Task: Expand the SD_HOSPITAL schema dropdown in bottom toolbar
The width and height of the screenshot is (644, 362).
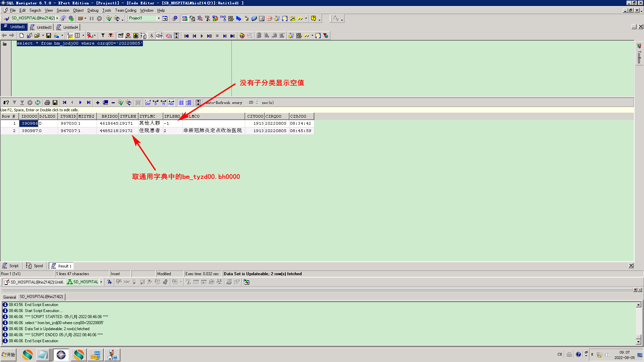Action: (x=101, y=282)
